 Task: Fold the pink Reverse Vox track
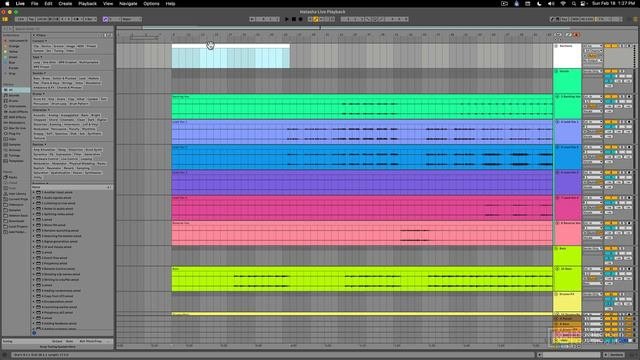[557, 223]
